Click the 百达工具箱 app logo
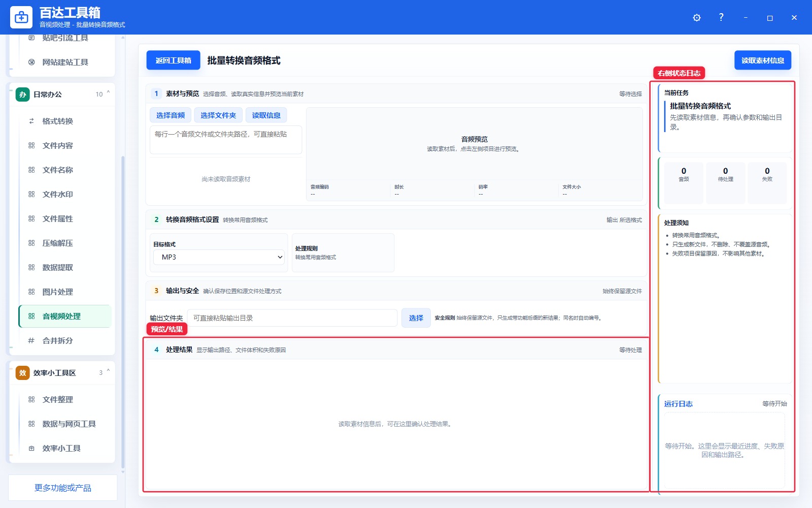 21,17
